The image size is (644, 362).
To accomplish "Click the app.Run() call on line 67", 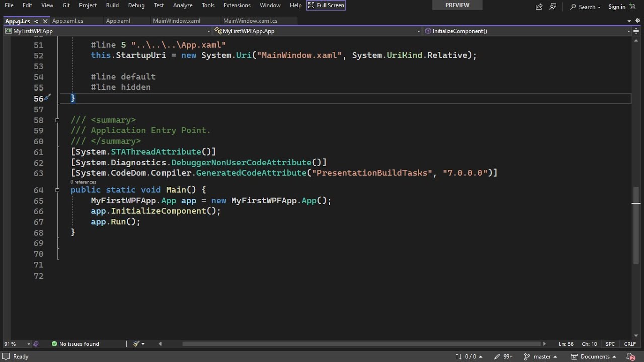I will coord(115,221).
